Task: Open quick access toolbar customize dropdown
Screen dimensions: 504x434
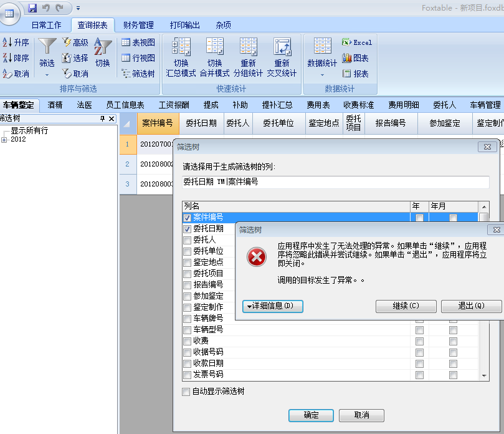Action: [x=78, y=8]
